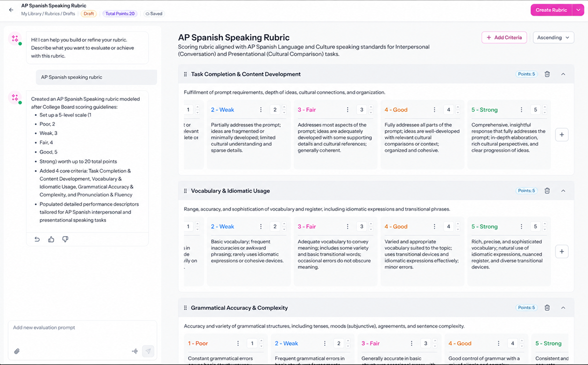Collapse Task Completion & Content Development section

tap(563, 74)
